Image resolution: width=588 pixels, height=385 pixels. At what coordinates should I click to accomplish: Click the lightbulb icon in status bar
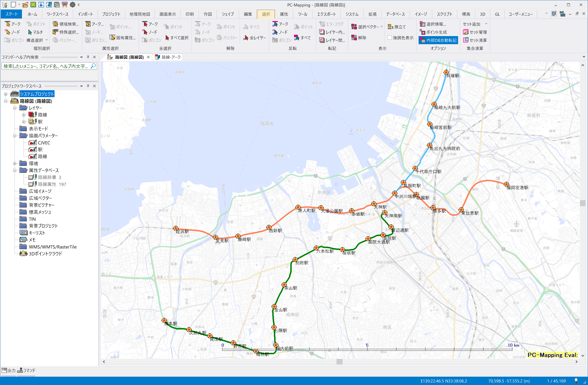tap(576, 381)
